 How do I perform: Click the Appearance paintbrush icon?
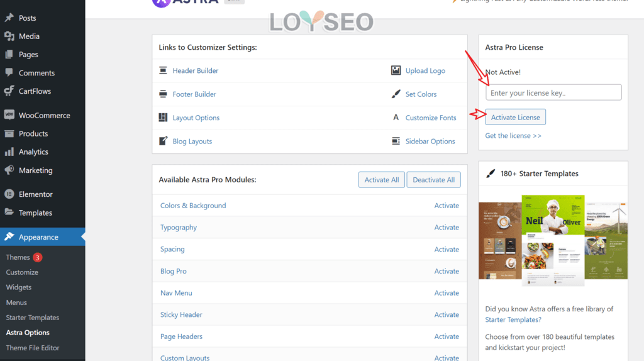point(9,236)
